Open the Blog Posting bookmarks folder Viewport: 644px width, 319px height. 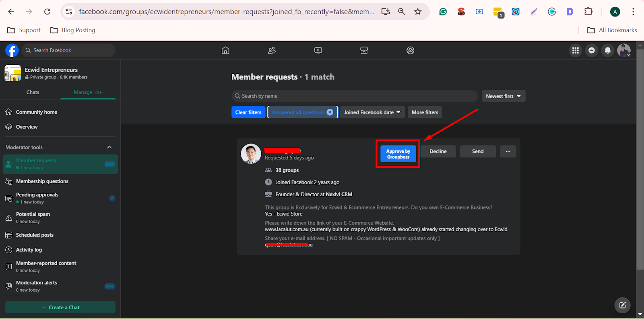pyautogui.click(x=73, y=30)
